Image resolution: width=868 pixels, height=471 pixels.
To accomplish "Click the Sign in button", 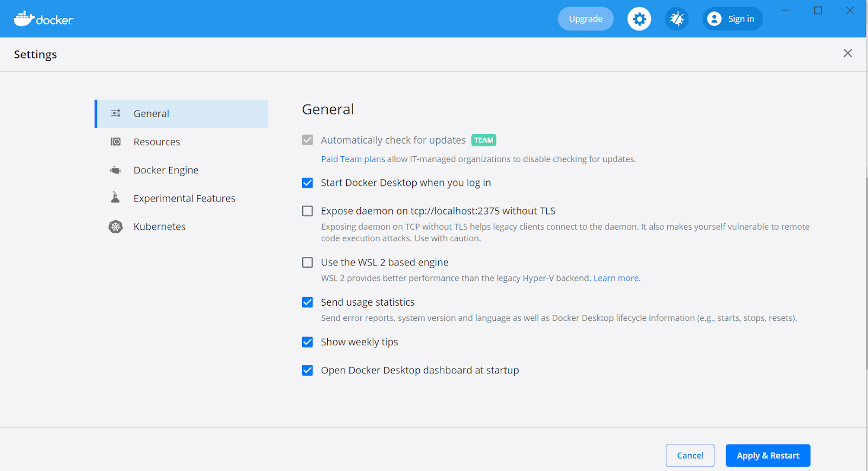I will [732, 19].
